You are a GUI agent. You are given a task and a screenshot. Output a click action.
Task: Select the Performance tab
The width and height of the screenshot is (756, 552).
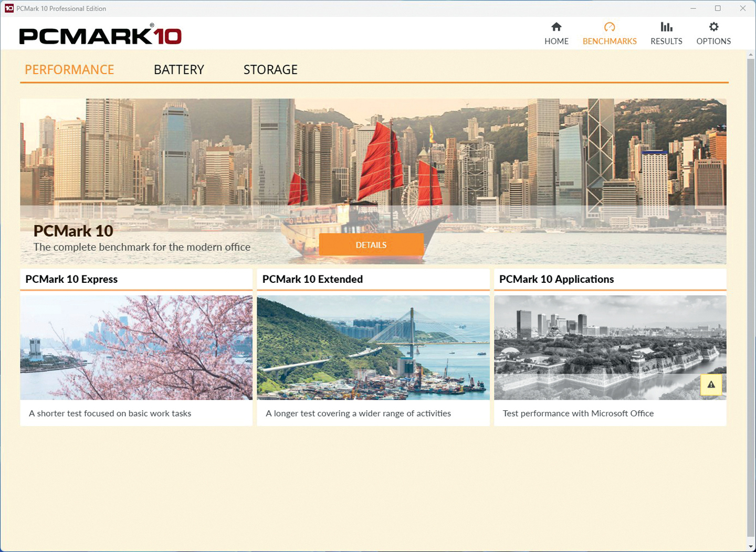pos(69,70)
